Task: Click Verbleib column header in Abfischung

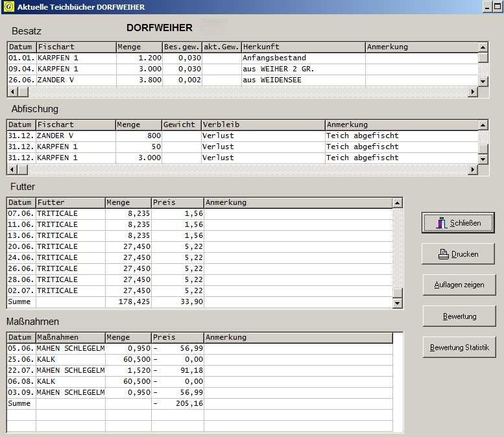Action: click(262, 124)
